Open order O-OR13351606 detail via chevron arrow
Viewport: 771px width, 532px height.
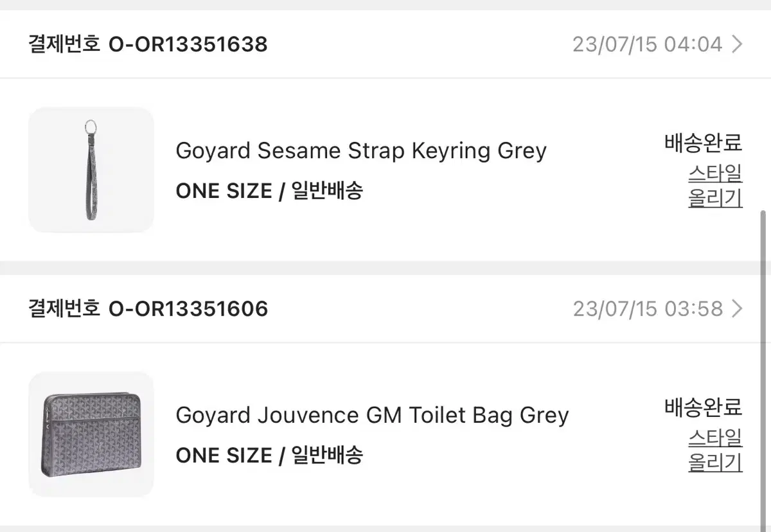(738, 308)
